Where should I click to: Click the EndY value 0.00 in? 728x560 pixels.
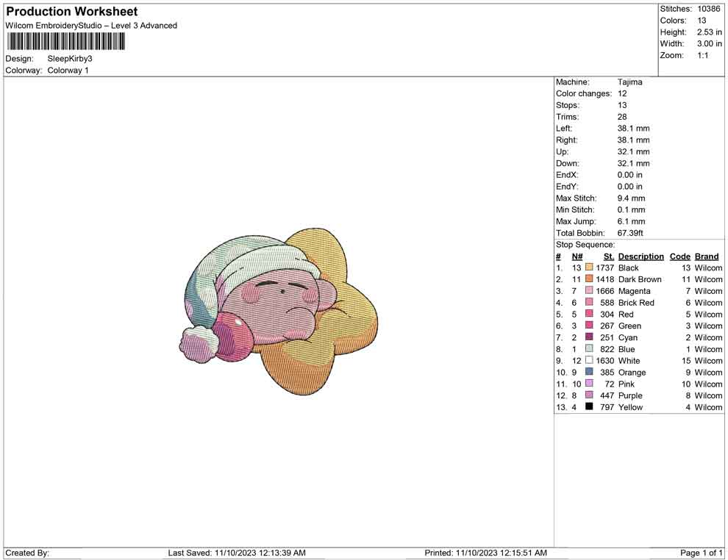coord(630,187)
